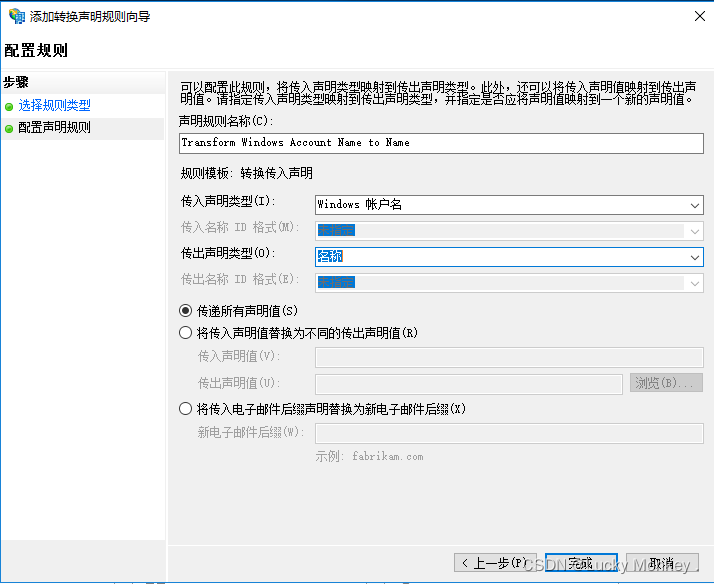
Task: Click the 步骤 heading in sidebar
Action: coord(16,82)
